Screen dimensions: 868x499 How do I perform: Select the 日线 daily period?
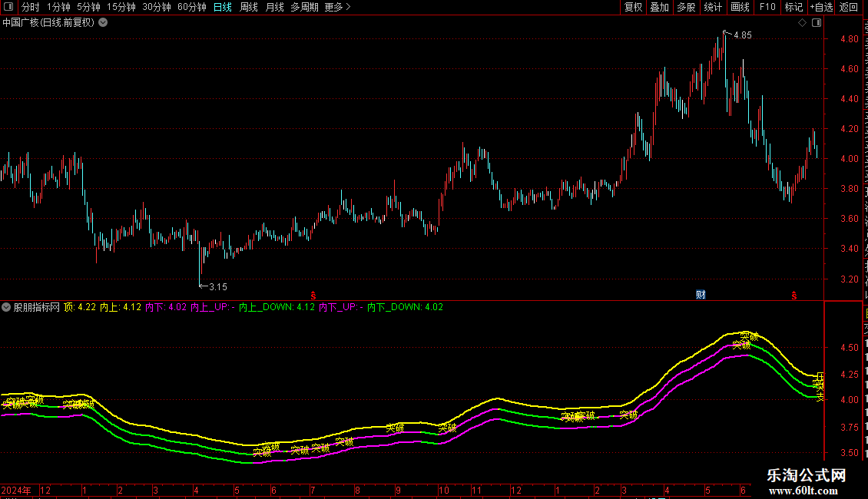click(223, 7)
